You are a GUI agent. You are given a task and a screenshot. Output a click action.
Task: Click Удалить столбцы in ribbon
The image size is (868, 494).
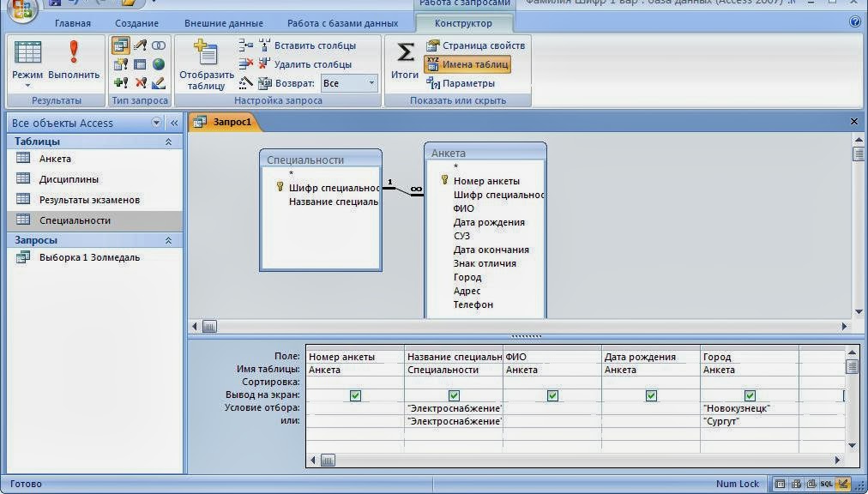(304, 64)
